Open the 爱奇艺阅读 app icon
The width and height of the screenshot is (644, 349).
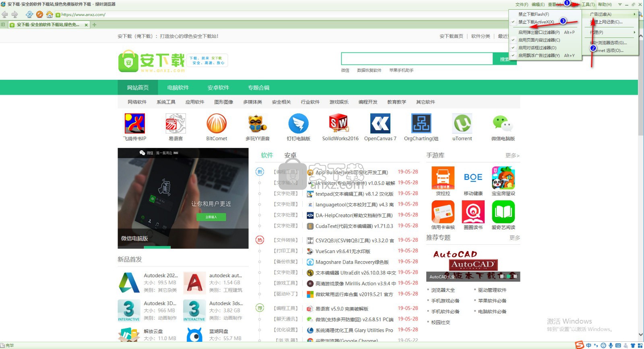(x=504, y=212)
